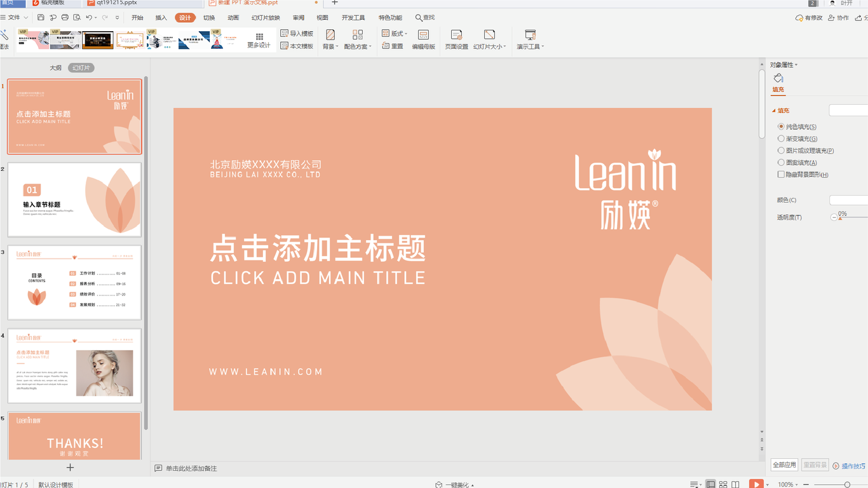Select 图案填充 radio button
868x488 pixels.
tap(782, 163)
